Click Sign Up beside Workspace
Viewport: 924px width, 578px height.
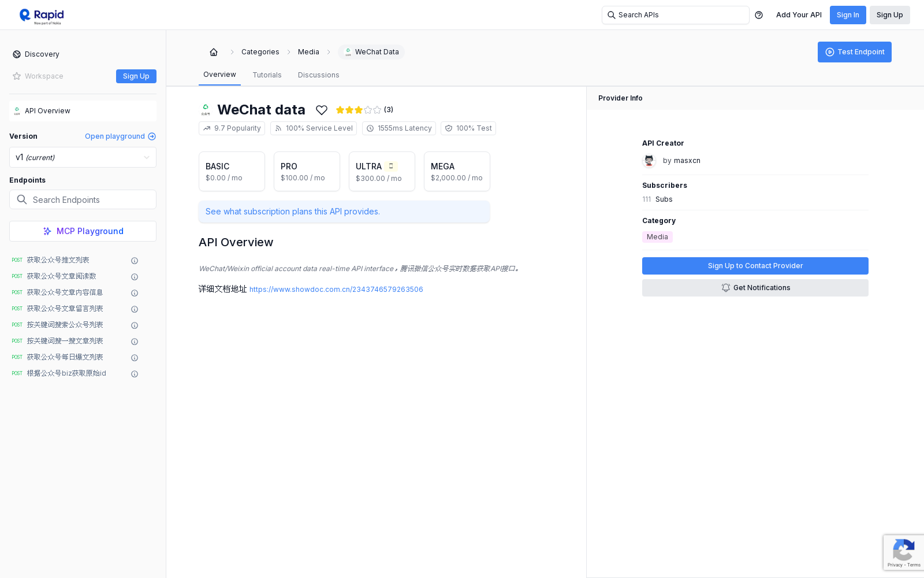click(x=136, y=76)
